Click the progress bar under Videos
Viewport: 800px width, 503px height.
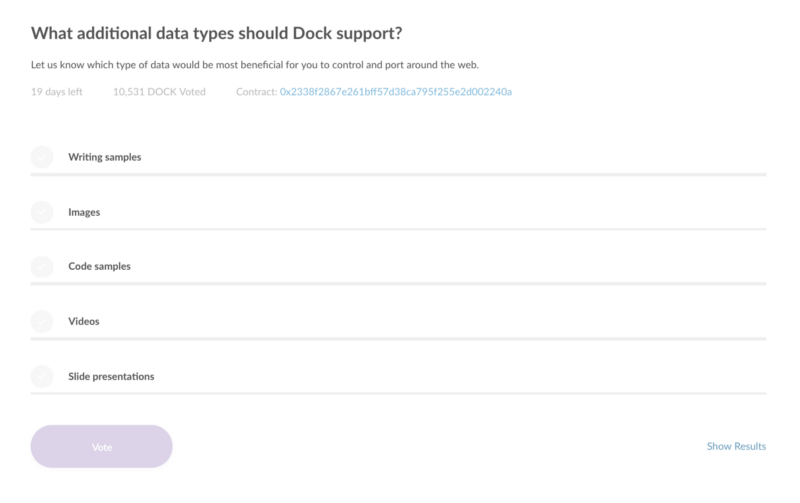(398, 339)
